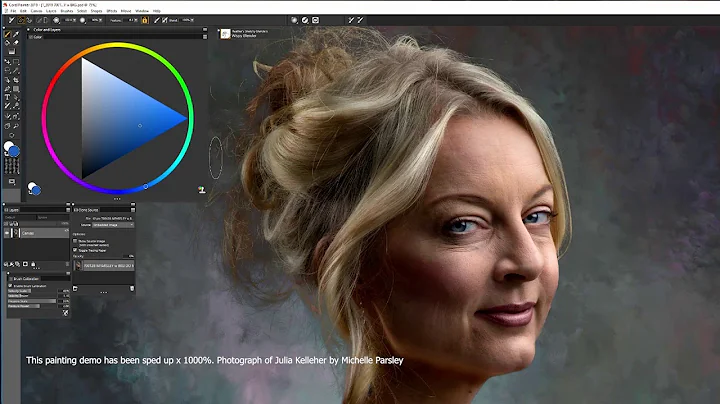Select the Dropper tool in the toolbox
This screenshot has width=720, height=404.
pos(16,34)
